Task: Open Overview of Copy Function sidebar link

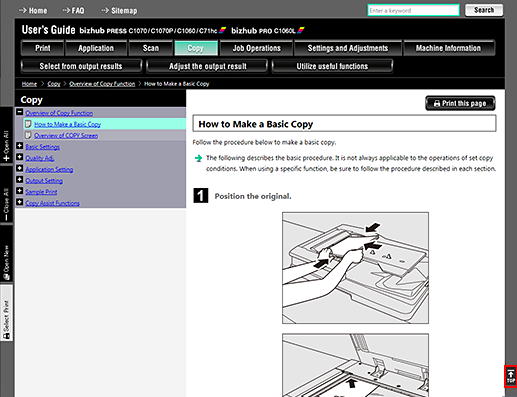Action: [x=59, y=113]
